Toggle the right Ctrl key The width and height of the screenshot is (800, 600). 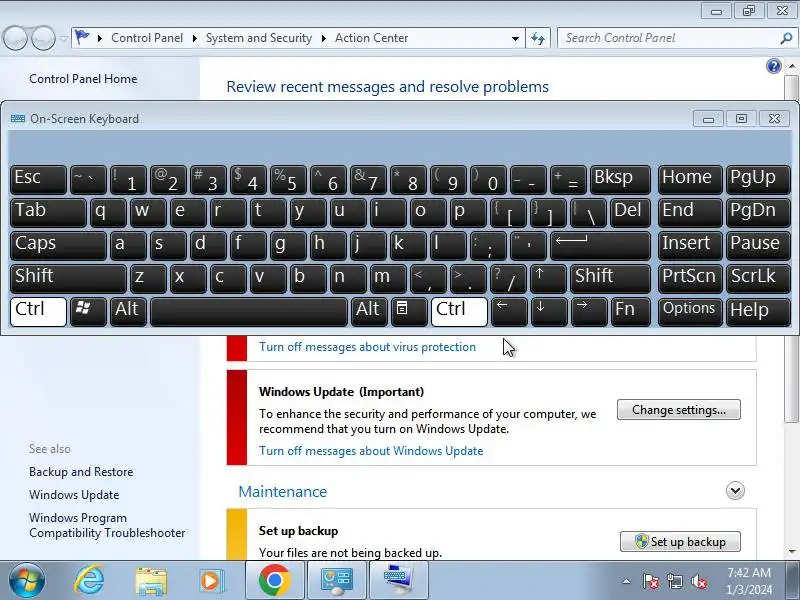(459, 312)
